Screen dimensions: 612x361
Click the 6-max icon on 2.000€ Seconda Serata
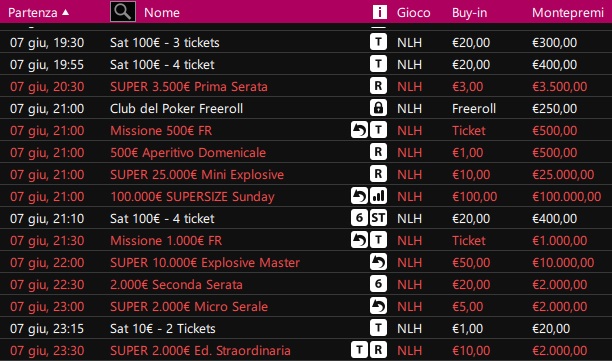[x=378, y=284]
